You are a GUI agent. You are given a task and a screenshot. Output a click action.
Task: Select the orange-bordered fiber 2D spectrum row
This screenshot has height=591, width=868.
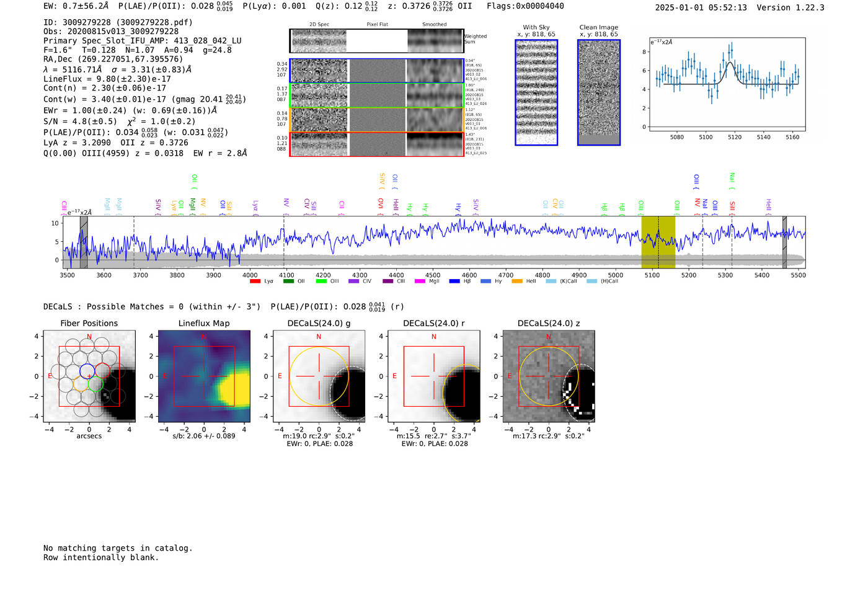click(x=376, y=120)
